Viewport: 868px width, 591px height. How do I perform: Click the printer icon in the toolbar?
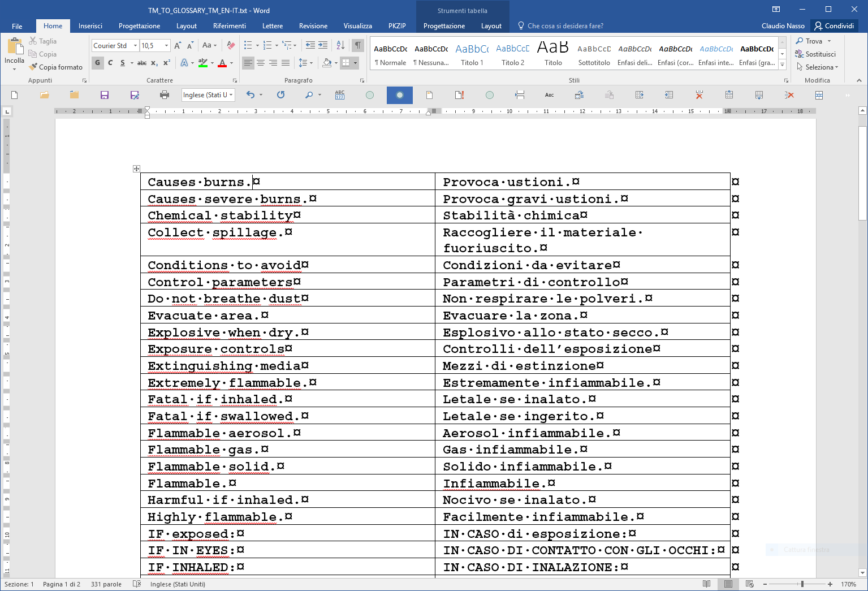coord(165,95)
